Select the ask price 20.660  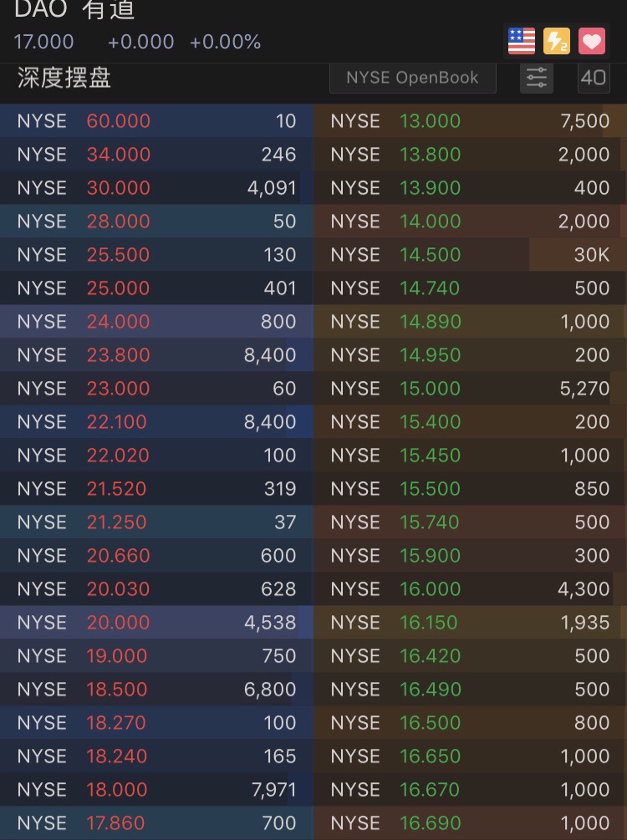(119, 556)
